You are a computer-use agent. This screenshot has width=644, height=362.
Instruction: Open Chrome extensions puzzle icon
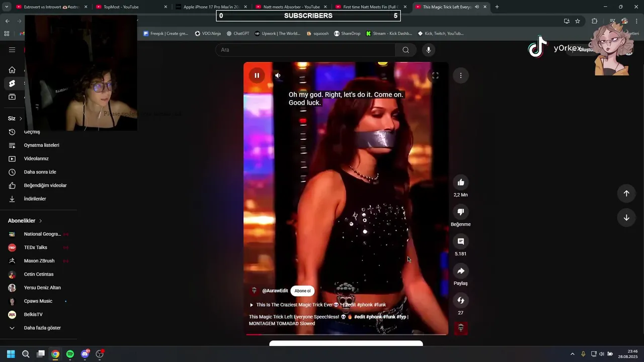(x=595, y=21)
